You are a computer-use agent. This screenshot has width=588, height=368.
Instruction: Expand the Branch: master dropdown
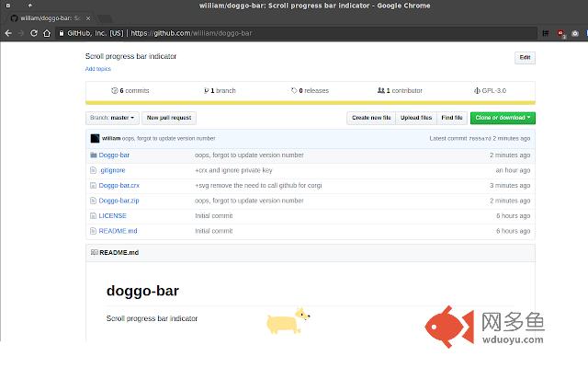pos(112,118)
